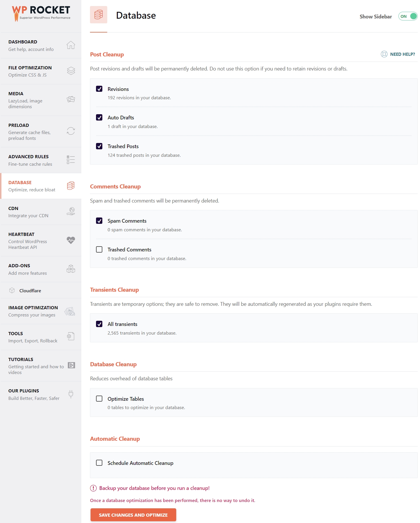Click Save Changes and Optimize button
420x523 pixels.
point(133,515)
